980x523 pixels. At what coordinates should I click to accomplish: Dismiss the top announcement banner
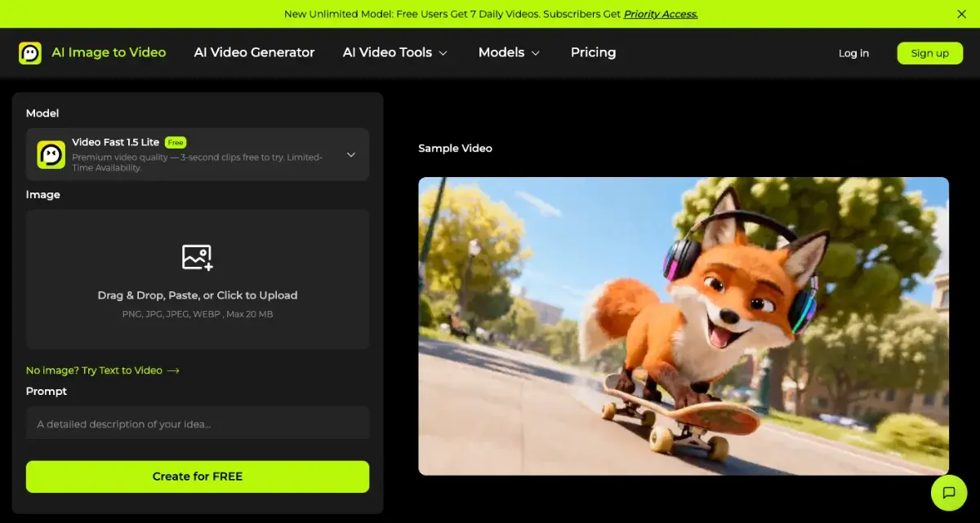961,14
